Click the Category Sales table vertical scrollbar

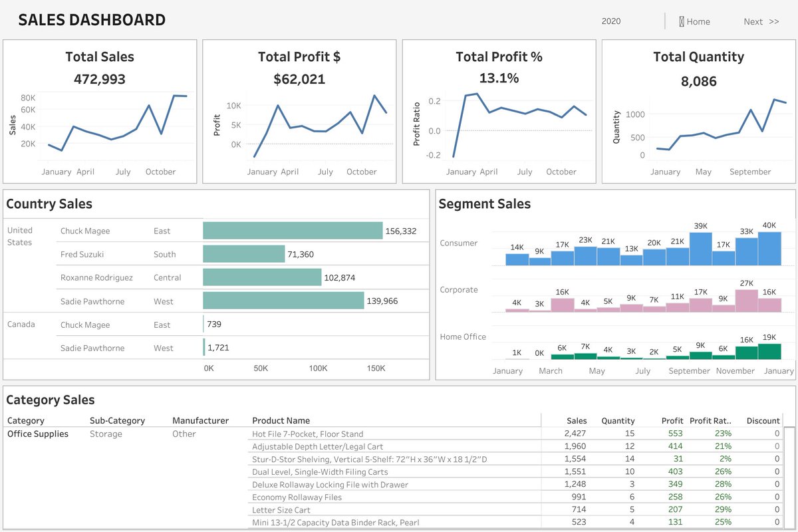789,477
